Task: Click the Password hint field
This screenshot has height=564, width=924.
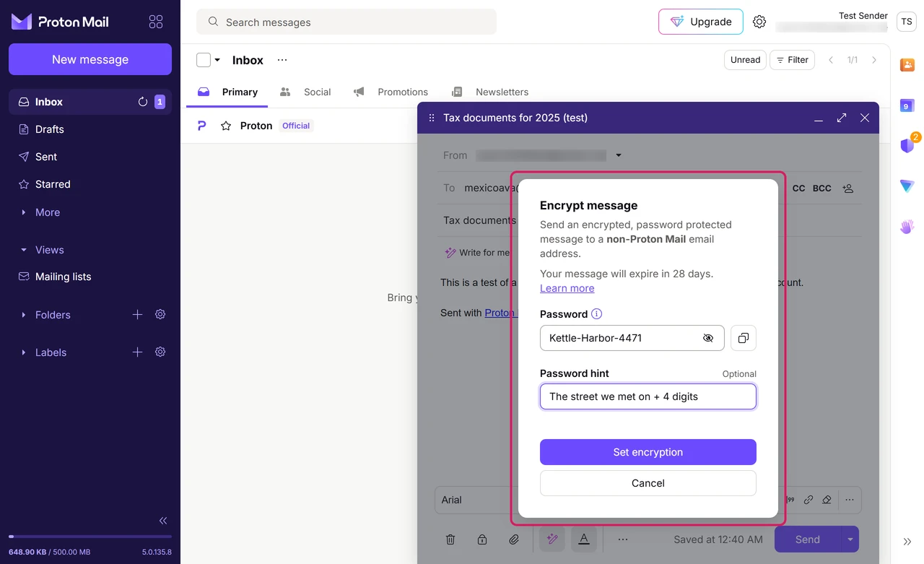Action: click(648, 396)
